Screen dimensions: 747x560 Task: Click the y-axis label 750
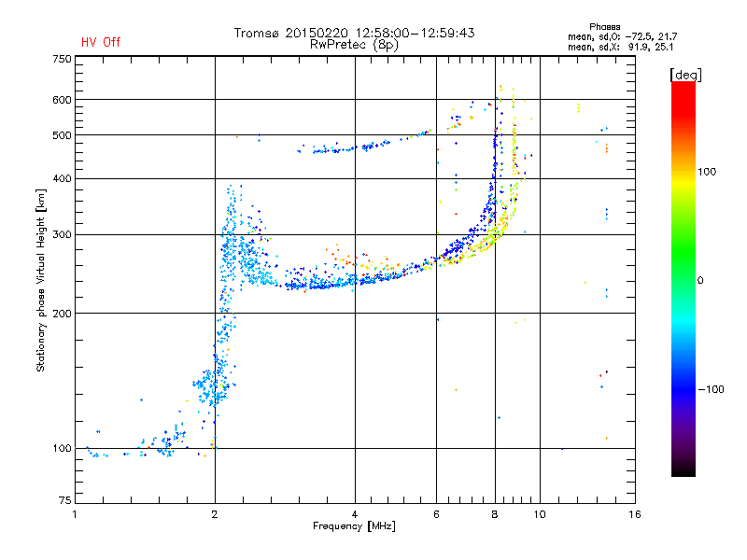tap(63, 59)
